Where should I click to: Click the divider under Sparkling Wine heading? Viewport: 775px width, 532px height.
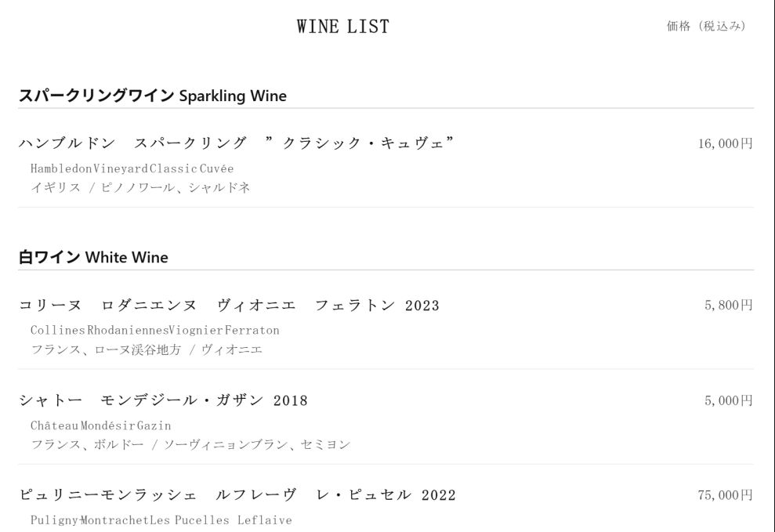pos(386,107)
